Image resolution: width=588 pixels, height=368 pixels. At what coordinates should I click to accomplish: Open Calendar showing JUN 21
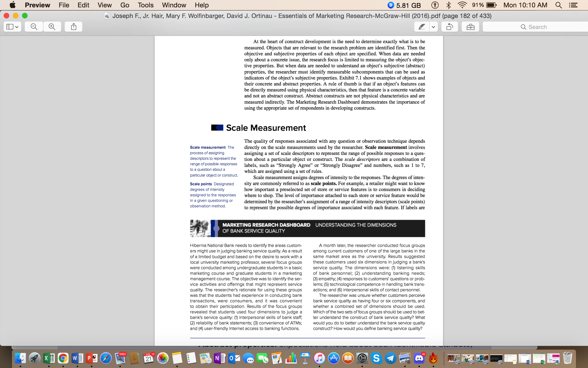pos(149,358)
